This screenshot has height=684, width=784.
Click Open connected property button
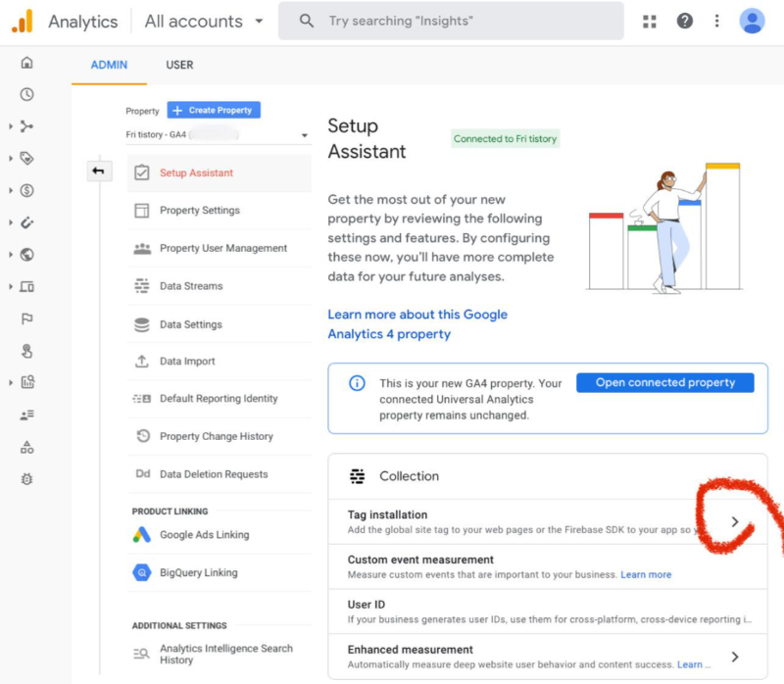(x=665, y=382)
